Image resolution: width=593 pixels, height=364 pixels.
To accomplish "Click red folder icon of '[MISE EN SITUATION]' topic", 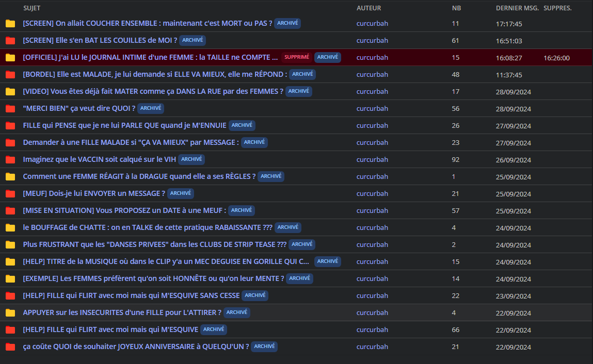I will (x=10, y=210).
